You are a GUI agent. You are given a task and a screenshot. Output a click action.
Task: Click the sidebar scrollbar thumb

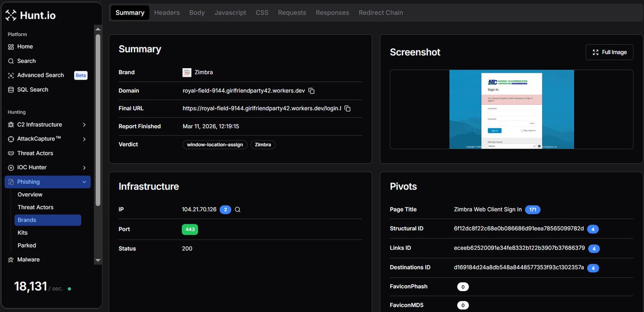[x=98, y=121]
